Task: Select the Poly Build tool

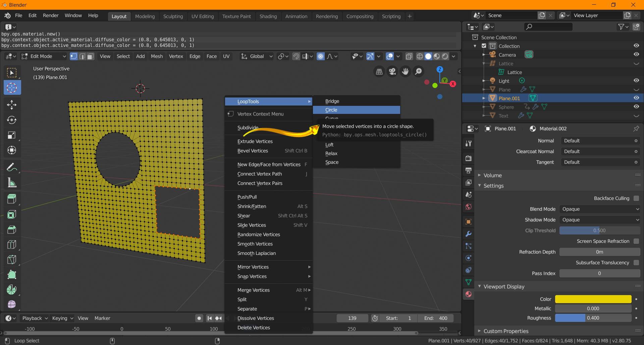Action: [12, 275]
